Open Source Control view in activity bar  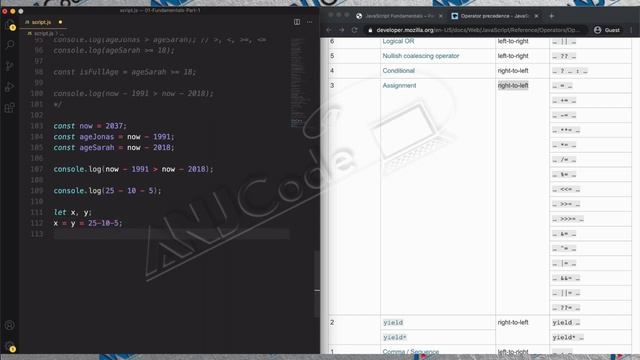(10, 66)
